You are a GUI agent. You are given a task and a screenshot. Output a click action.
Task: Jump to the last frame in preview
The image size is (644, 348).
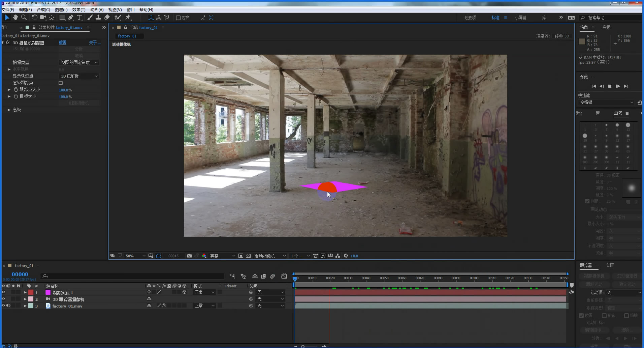(626, 86)
